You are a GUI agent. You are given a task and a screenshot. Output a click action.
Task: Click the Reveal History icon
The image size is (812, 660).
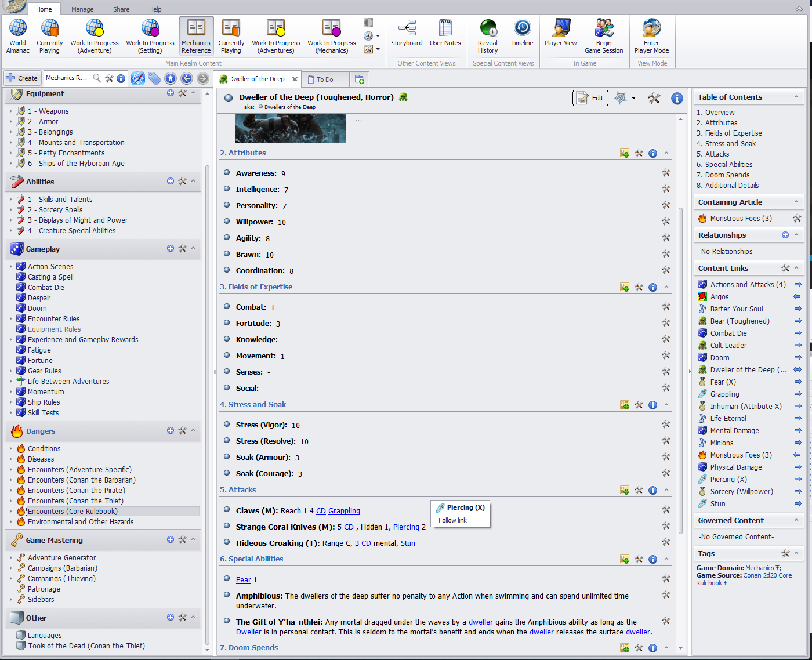click(488, 35)
